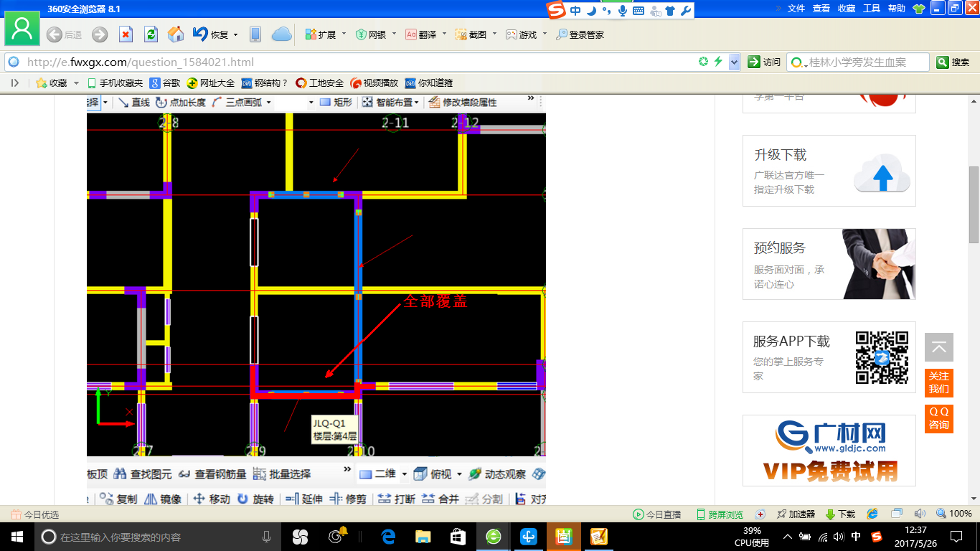Click the IE kernel switch icon in status bar

(872, 514)
